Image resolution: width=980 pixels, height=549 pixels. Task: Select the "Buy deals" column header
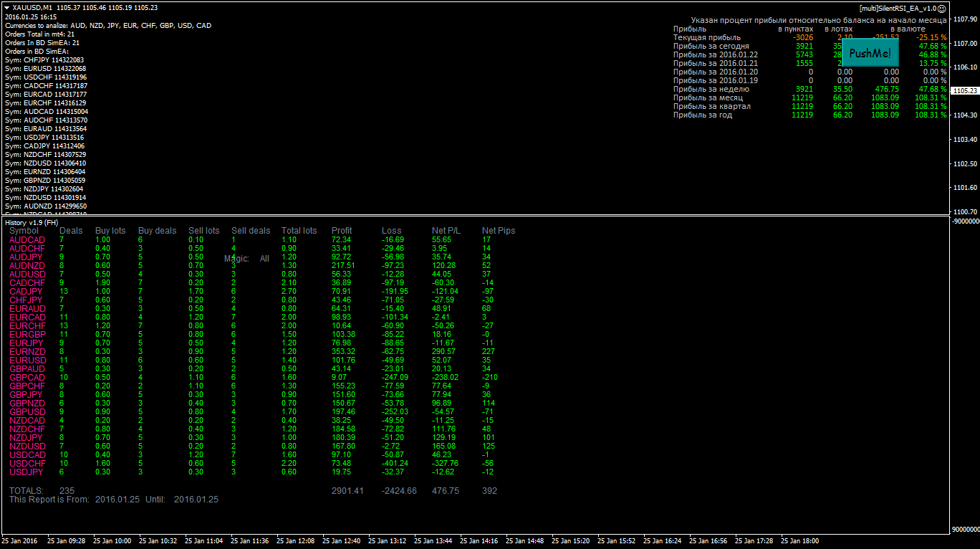[x=158, y=231]
